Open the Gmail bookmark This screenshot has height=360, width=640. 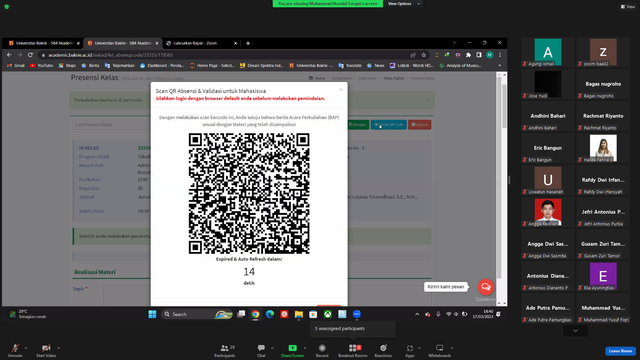16,65
